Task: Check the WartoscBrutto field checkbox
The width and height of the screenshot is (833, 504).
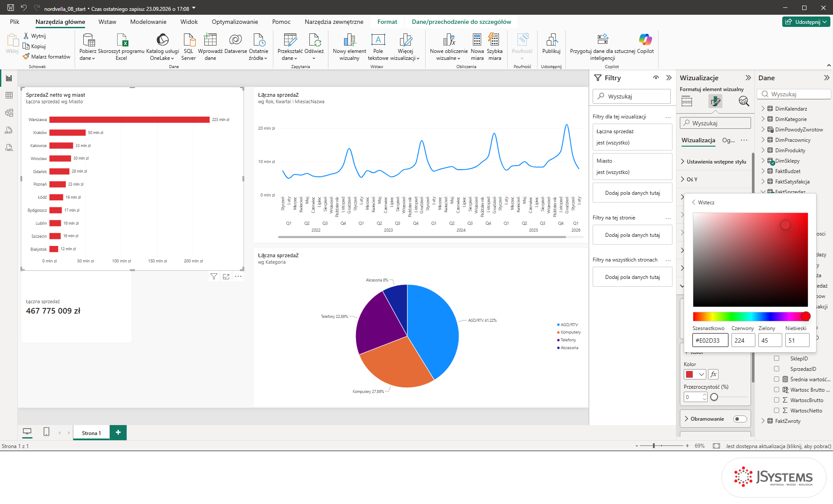Action: (x=777, y=400)
